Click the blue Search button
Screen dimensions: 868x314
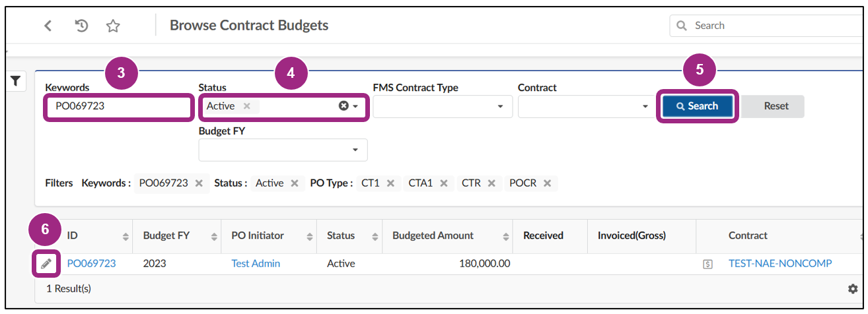pos(698,106)
